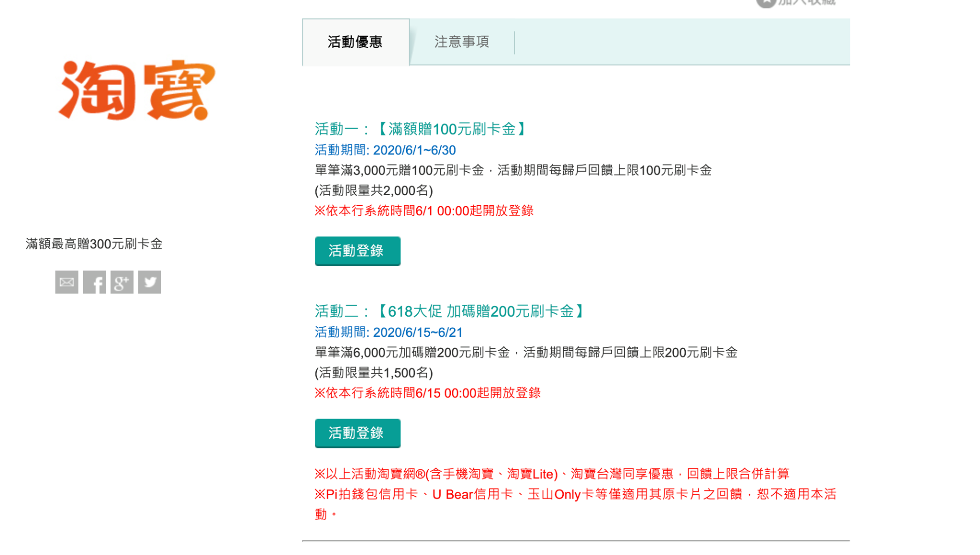Click the 活動期間 2020/6/1~6/30 text
This screenshot has height=555, width=980.
tap(385, 150)
